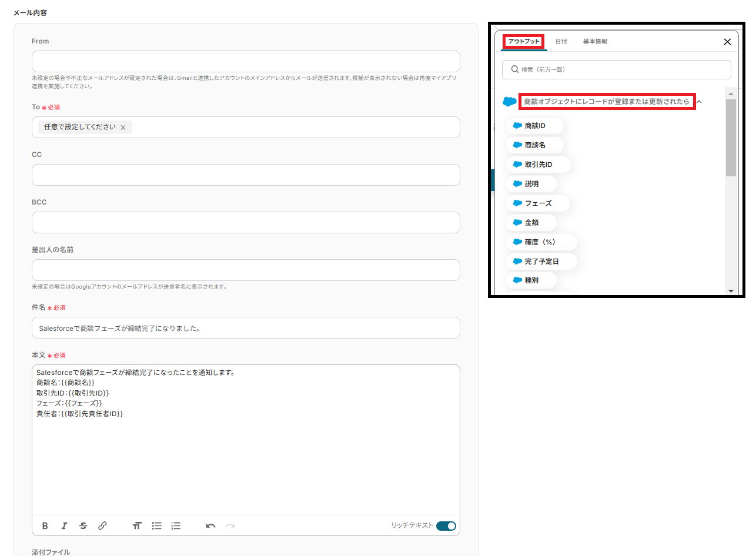Viewport: 756px width, 556px height.
Task: Collapse the 商談オブジェクト trigger section
Action: (700, 102)
